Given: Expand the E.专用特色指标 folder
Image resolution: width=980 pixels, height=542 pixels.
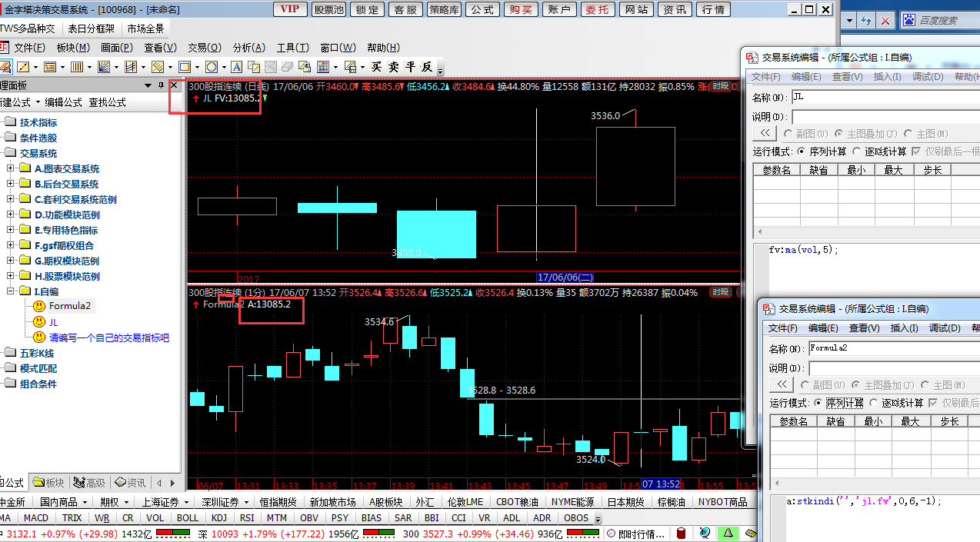Looking at the screenshot, I should click(11, 230).
